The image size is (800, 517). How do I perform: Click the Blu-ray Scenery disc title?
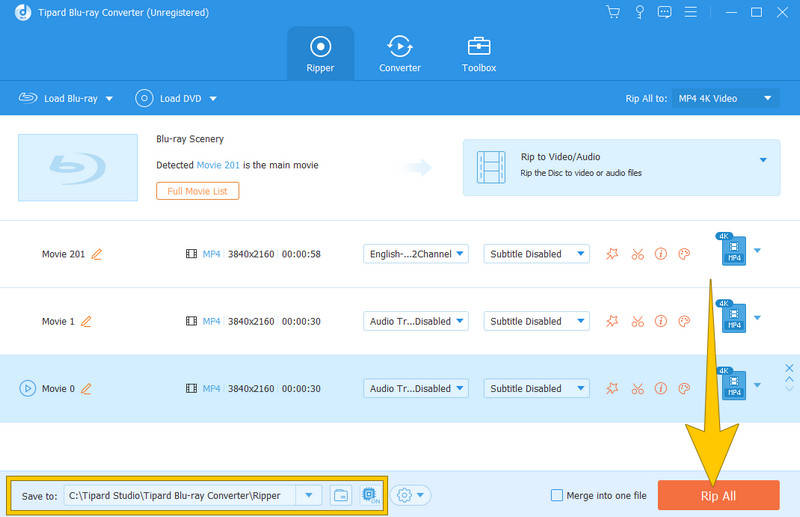pos(190,139)
